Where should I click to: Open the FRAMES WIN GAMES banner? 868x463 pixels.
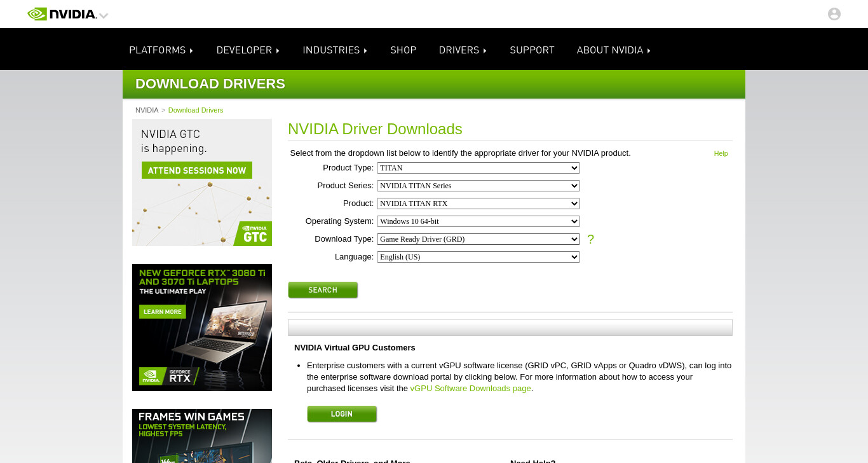coord(202,436)
